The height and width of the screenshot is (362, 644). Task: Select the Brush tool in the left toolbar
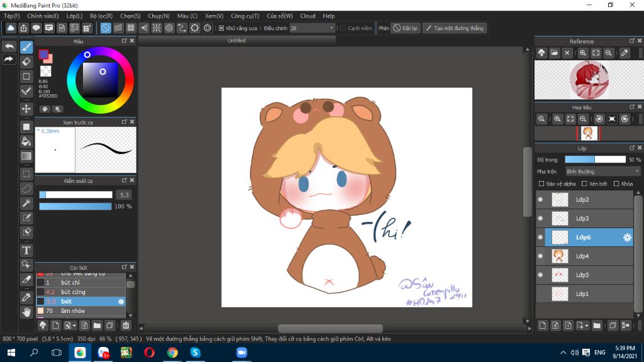coord(26,47)
